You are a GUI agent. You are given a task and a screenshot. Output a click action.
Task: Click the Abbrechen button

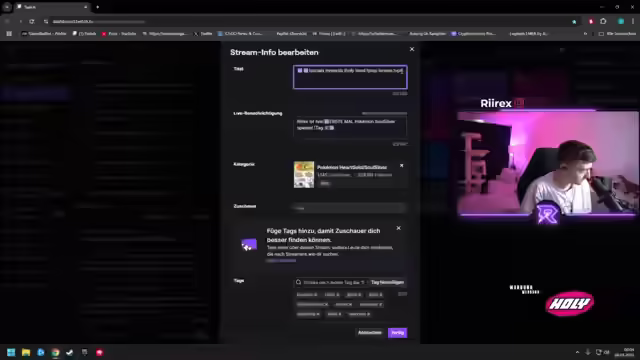(370, 333)
